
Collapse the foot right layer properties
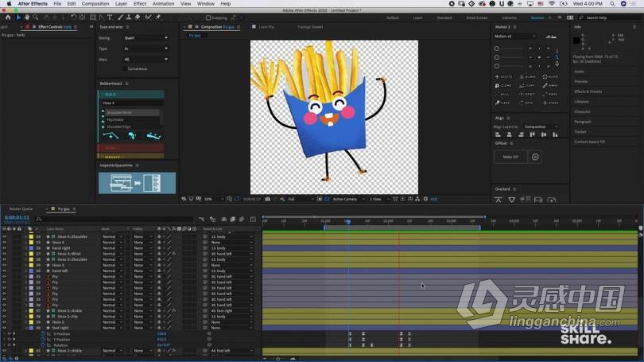[26, 328]
